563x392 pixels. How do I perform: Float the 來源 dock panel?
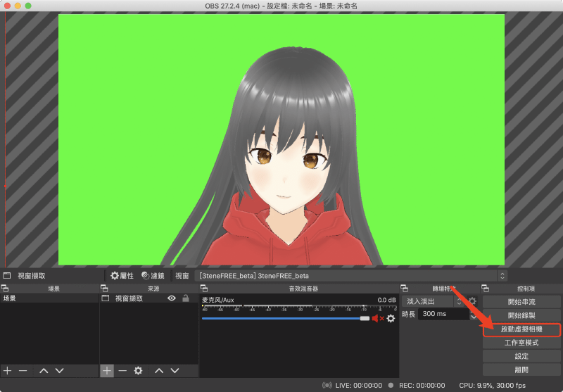pyautogui.click(x=104, y=289)
